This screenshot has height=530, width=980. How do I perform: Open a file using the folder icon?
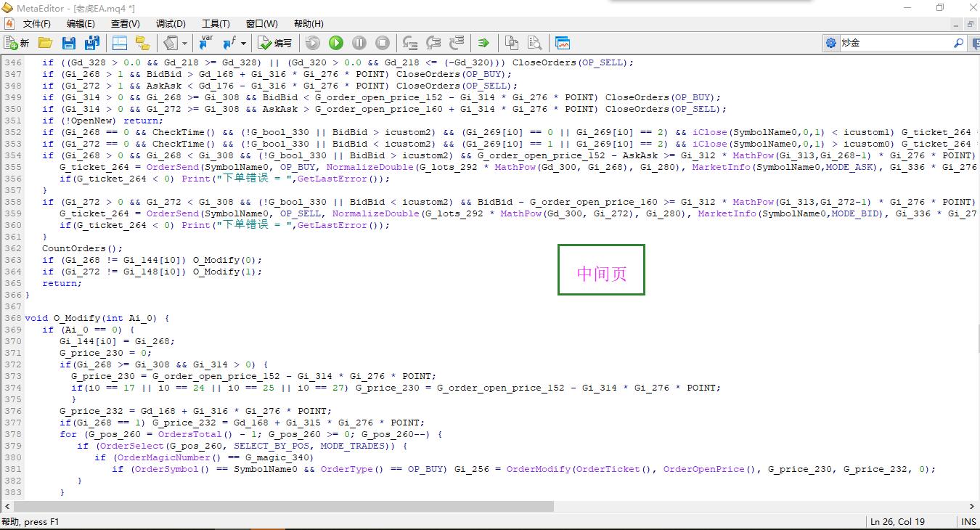45,43
